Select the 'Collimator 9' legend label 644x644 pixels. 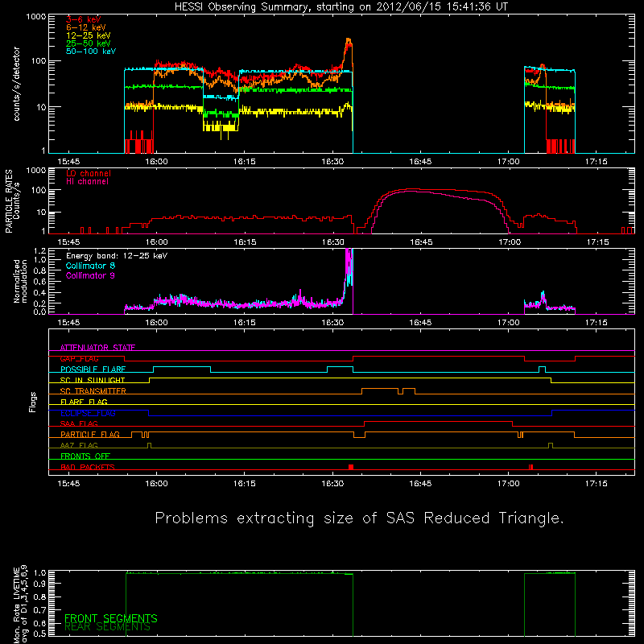[90, 275]
